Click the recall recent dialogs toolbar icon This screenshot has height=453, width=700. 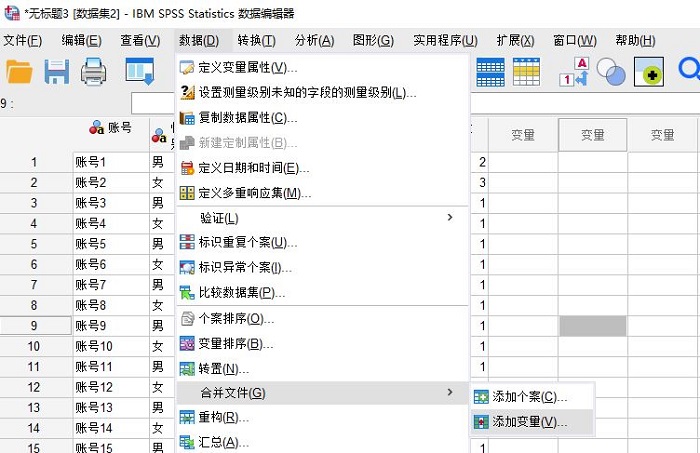139,71
